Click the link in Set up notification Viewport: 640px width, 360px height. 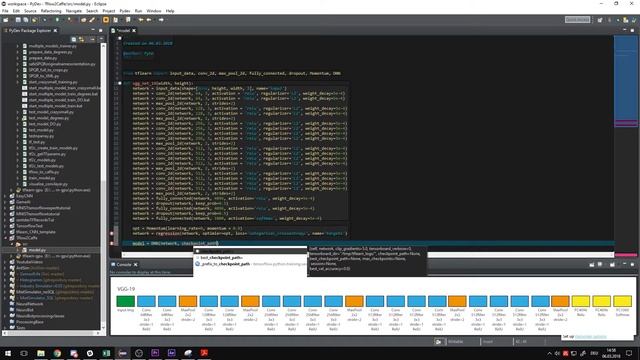591,337
